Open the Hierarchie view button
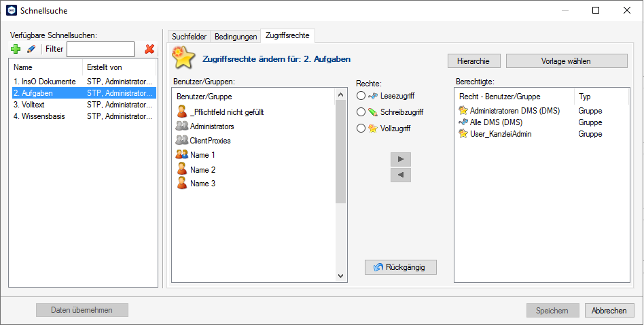Screen dimensions: 644x325 point(474,61)
